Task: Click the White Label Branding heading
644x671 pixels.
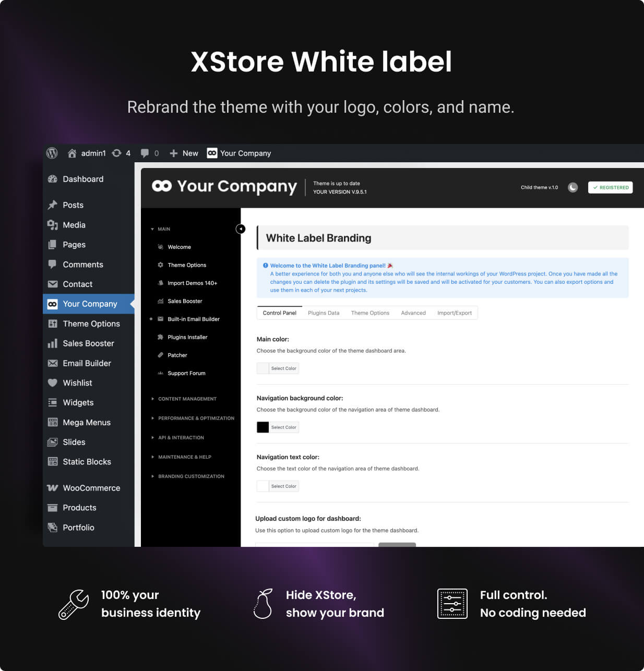Action: tap(318, 238)
